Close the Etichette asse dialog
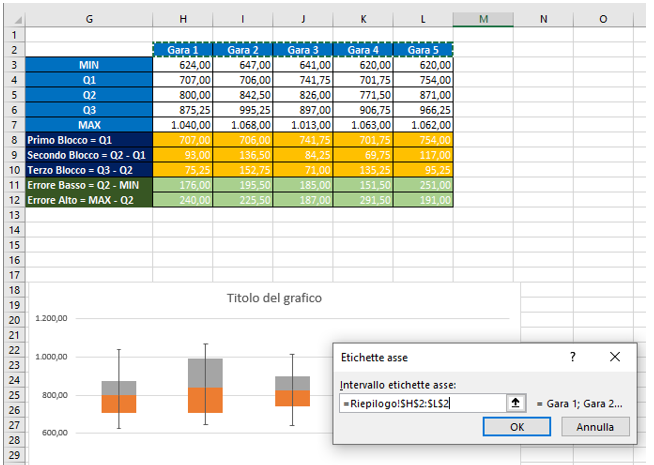The height and width of the screenshot is (465, 654). [615, 356]
